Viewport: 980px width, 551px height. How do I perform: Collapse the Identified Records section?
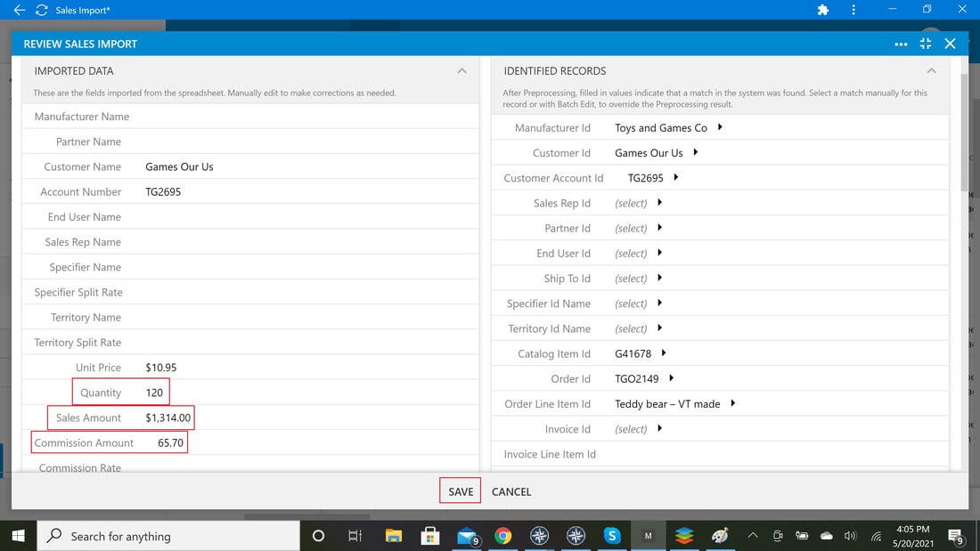(931, 70)
